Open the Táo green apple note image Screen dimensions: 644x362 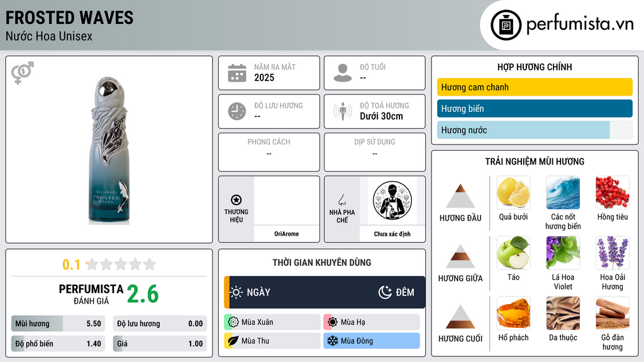pos(513,253)
